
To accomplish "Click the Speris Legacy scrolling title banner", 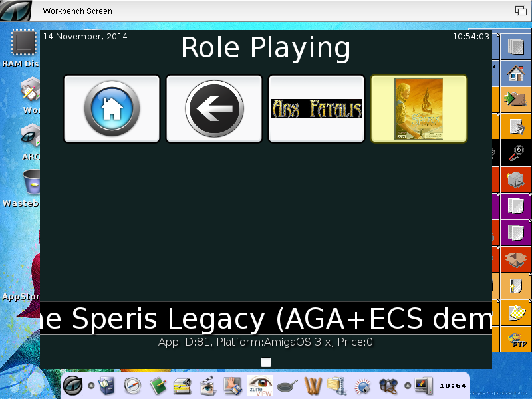I will 266,319.
